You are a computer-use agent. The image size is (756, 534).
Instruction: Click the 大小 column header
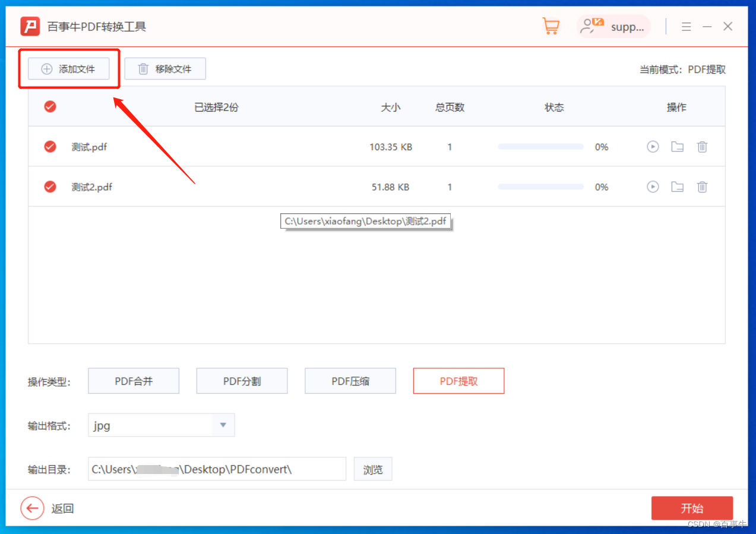tap(391, 107)
